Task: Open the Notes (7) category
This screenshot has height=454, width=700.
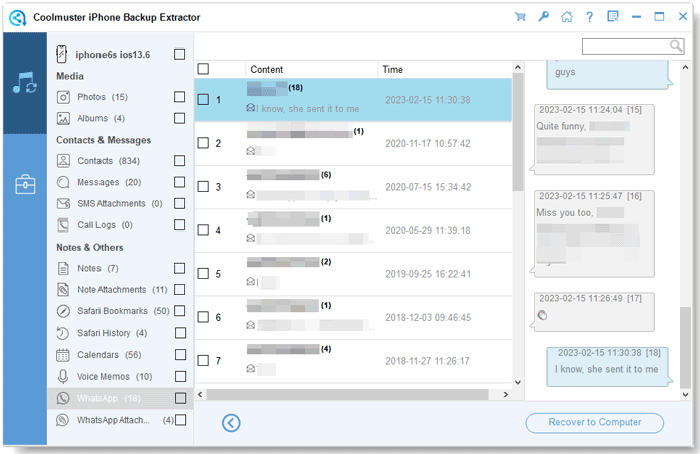Action: click(98, 268)
